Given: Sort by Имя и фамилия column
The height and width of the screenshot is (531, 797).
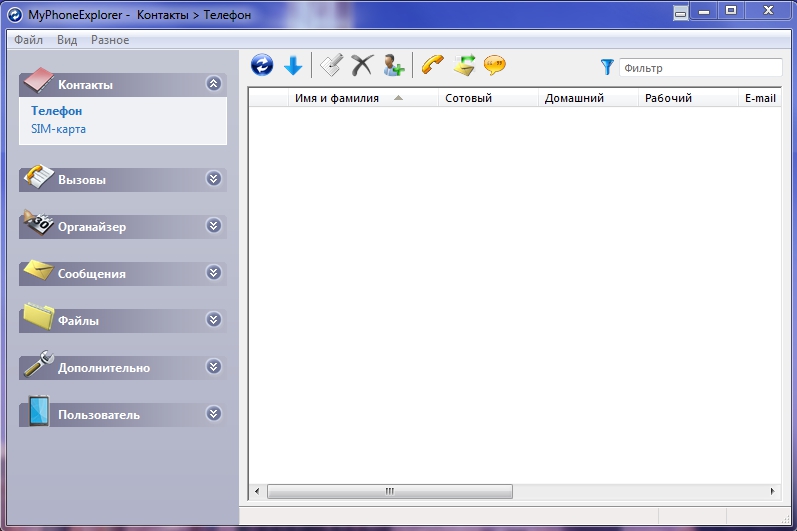Looking at the screenshot, I should pyautogui.click(x=363, y=98).
